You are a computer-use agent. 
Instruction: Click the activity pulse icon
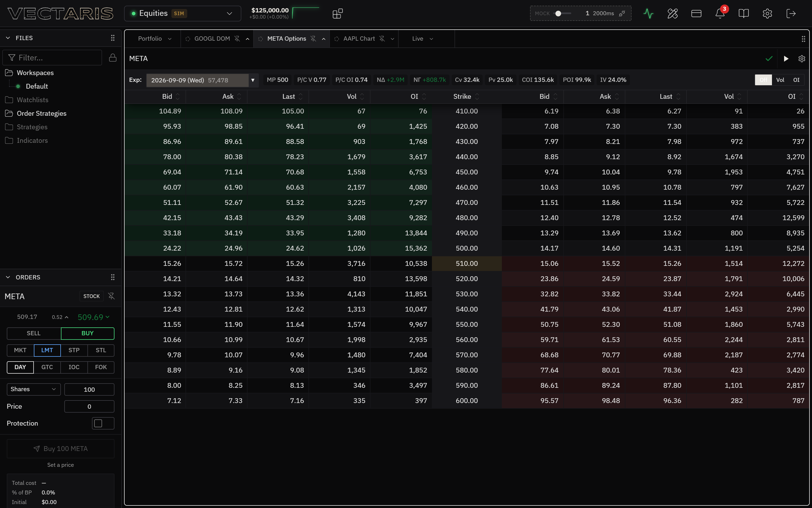point(648,14)
